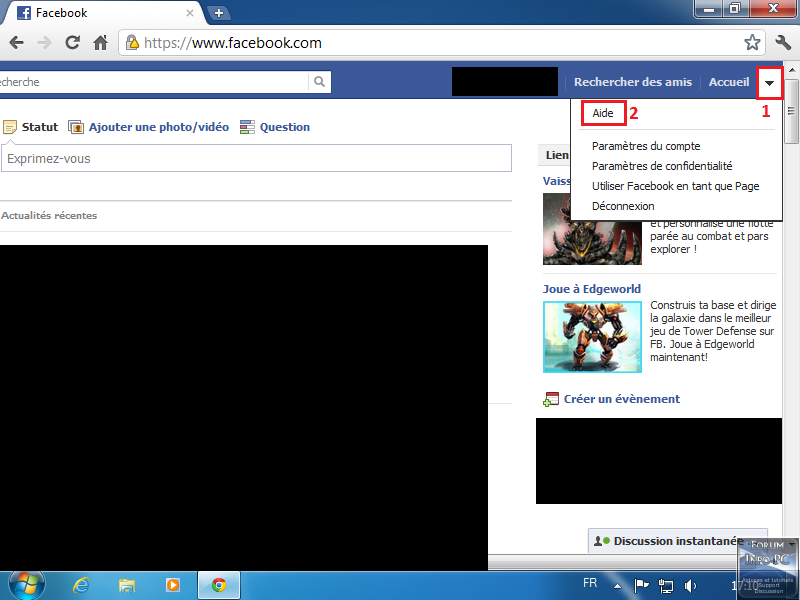Show hidden tray icons arrow
The height and width of the screenshot is (600, 800).
point(617,586)
